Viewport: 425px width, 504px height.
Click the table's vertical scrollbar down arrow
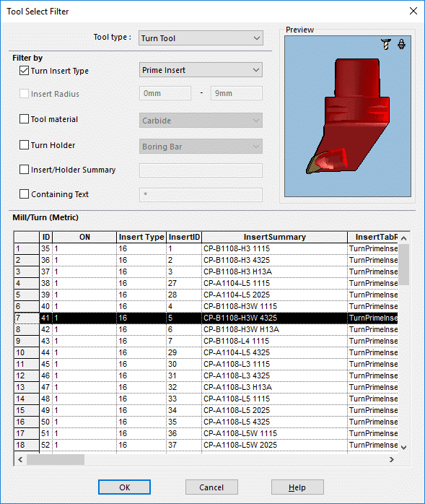(x=404, y=447)
